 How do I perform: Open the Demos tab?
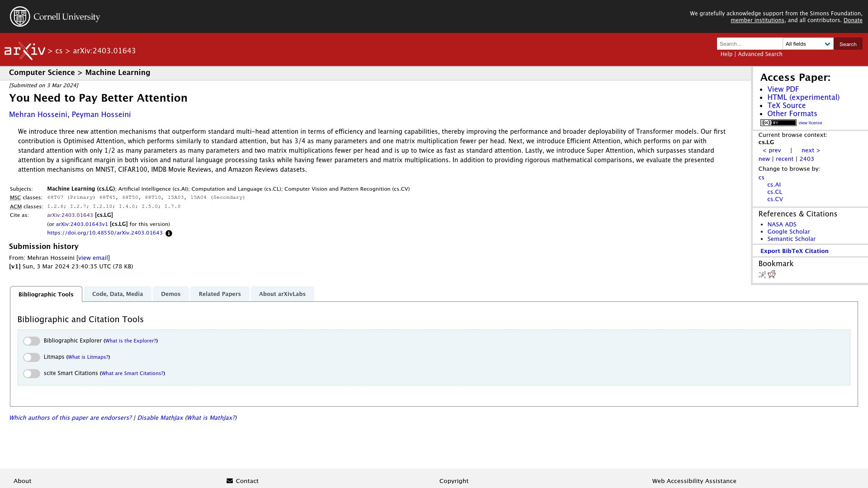click(170, 294)
